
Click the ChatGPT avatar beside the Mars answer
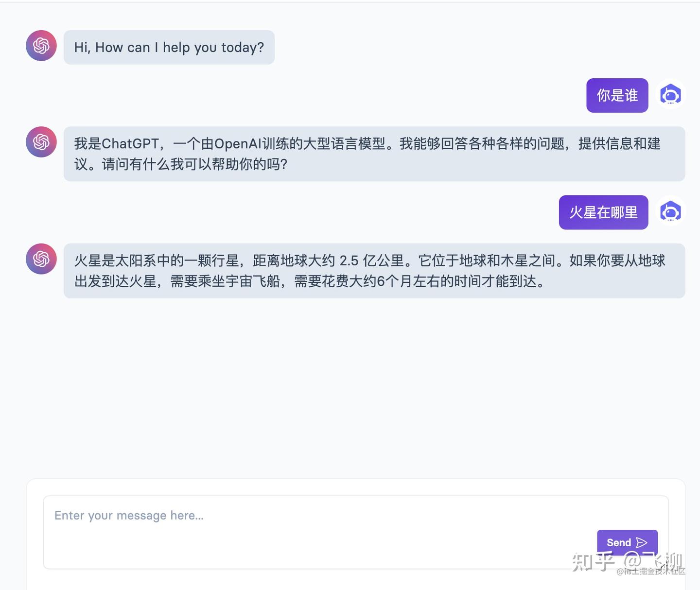point(41,259)
